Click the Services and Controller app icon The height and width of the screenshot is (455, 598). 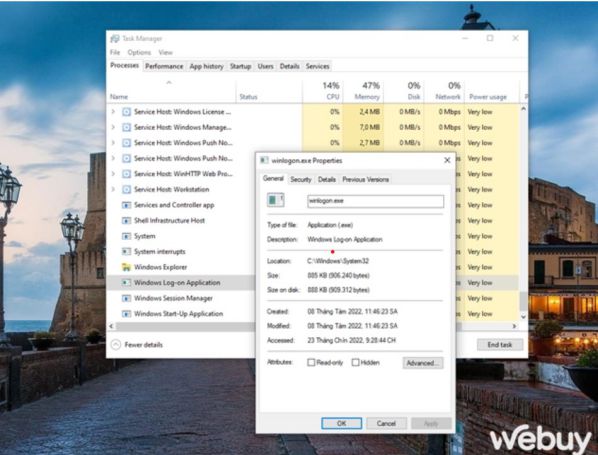click(126, 205)
